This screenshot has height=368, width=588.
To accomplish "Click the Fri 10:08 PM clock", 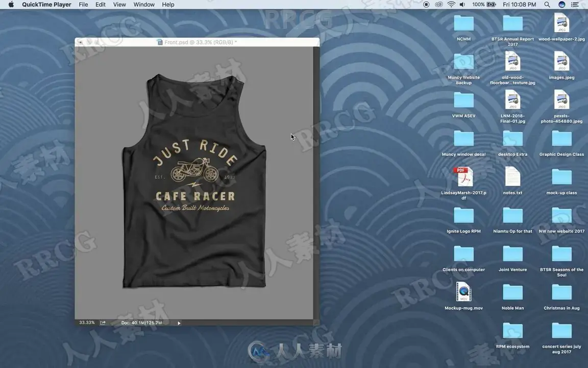I will [519, 5].
